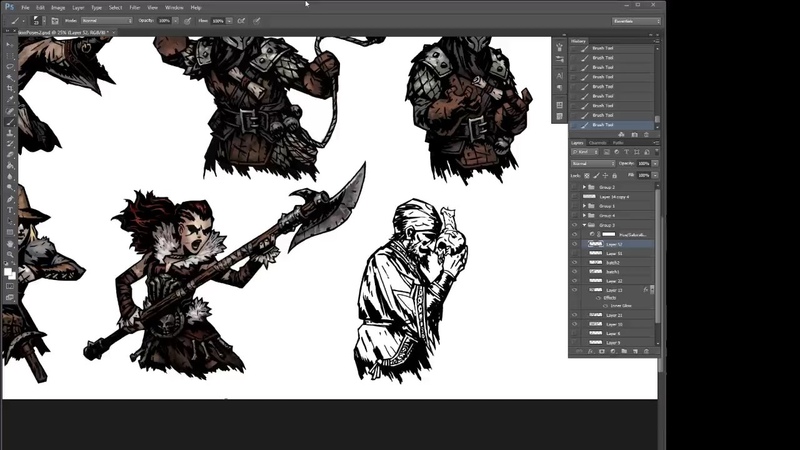Create a new group folder icon
Viewport: 800px width, 450px height.
tap(624, 351)
